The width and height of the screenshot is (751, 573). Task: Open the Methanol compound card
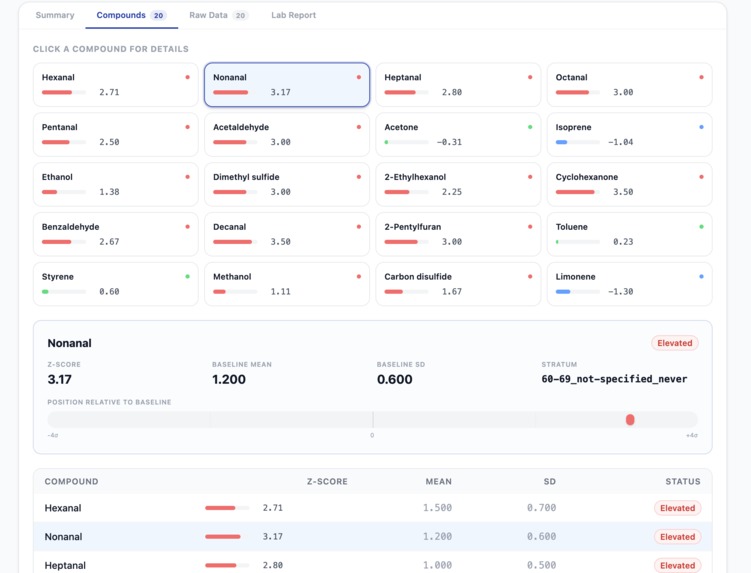coord(287,284)
